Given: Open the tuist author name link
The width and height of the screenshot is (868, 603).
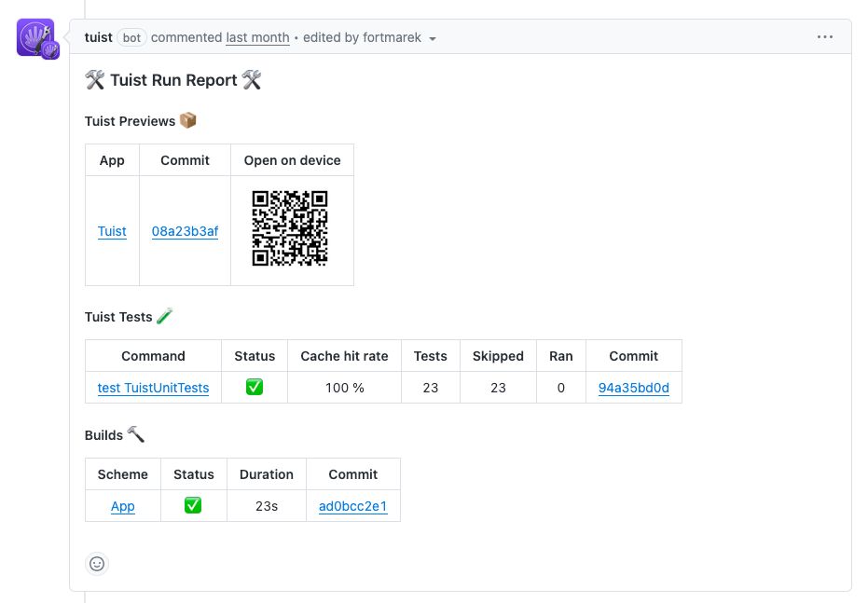Looking at the screenshot, I should pyautogui.click(x=99, y=37).
